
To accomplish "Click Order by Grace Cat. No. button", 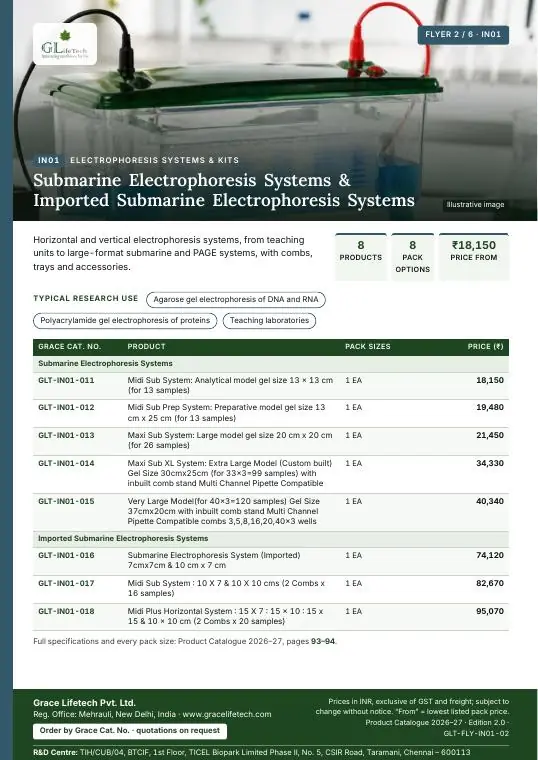I will pyautogui.click(x=130, y=731).
